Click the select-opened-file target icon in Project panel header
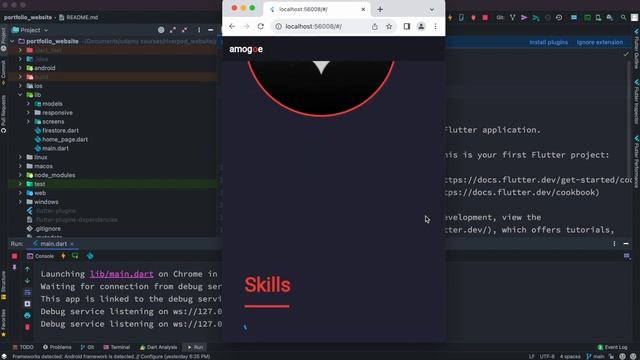This screenshot has height=360, width=640. tap(161, 30)
